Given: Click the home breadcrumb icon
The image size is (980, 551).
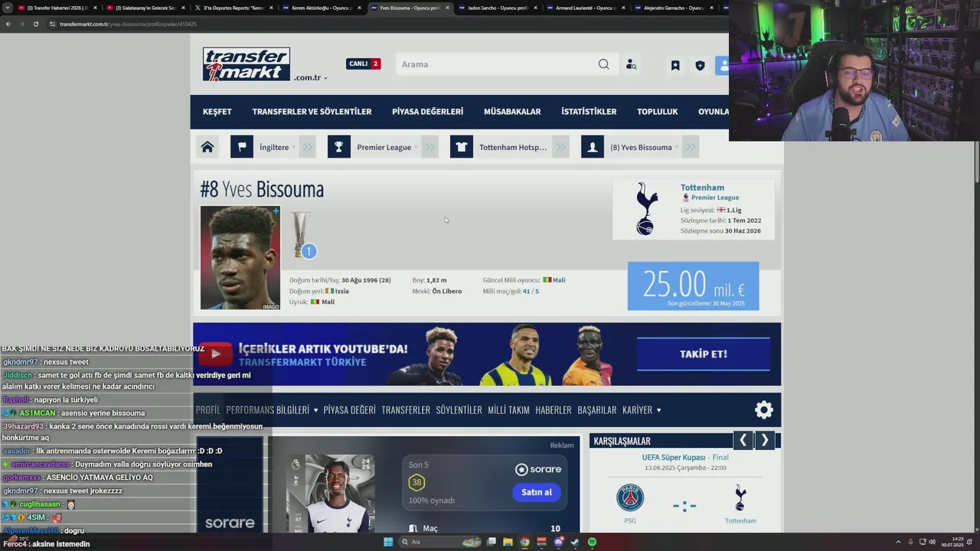Looking at the screenshot, I should [207, 147].
